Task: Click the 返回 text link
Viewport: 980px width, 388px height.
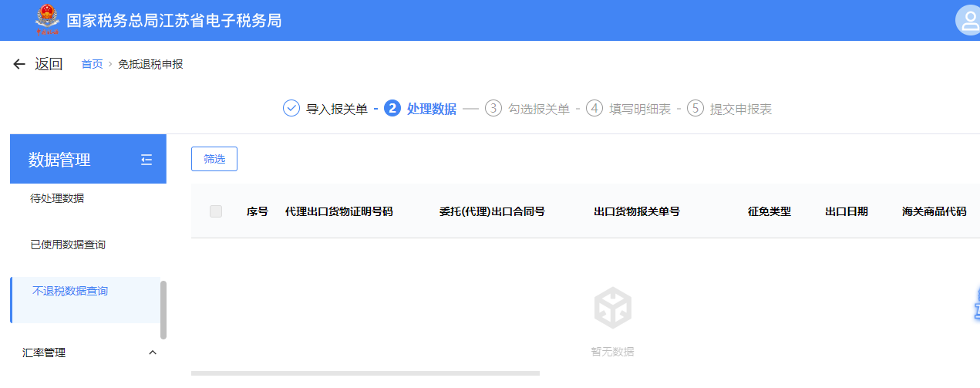Action: (x=49, y=64)
